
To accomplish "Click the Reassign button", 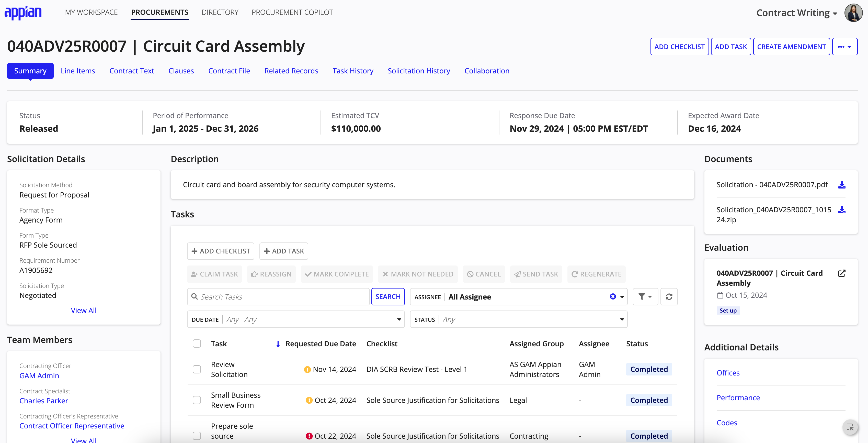I will click(271, 274).
